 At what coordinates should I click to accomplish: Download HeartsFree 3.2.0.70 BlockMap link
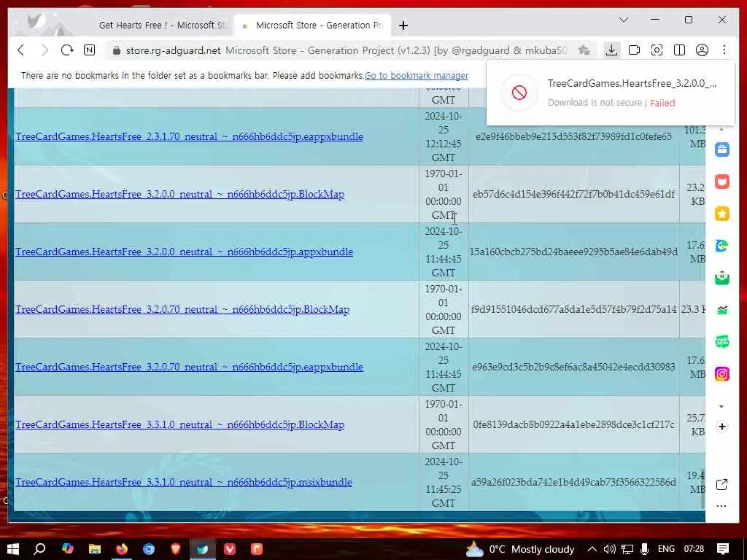click(x=182, y=309)
